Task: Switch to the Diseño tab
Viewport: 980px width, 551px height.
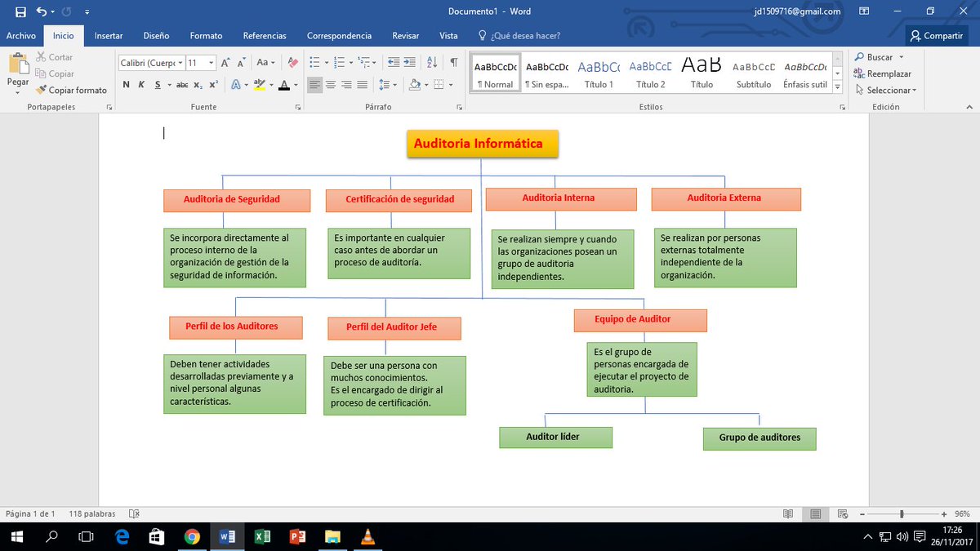Action: (x=156, y=36)
